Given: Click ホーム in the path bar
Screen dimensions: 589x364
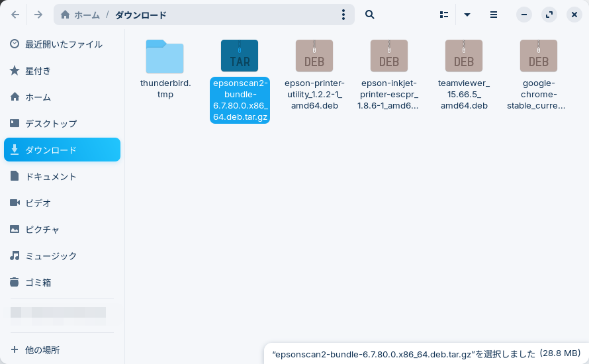Looking at the screenshot, I should pos(82,15).
